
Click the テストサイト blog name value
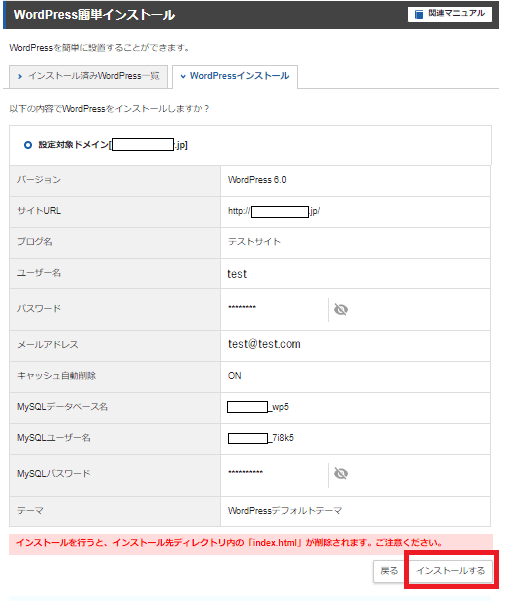click(254, 242)
